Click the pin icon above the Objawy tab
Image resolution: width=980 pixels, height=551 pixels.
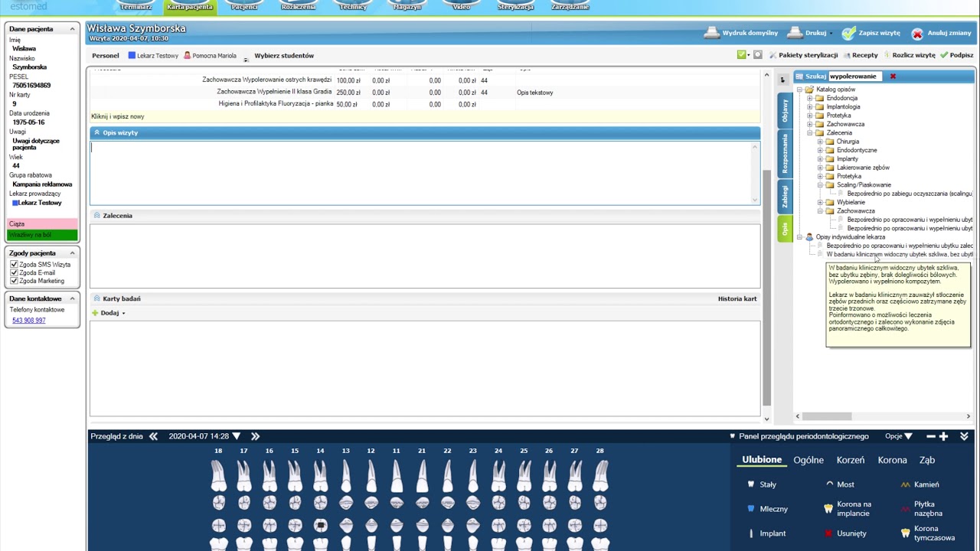point(782,80)
